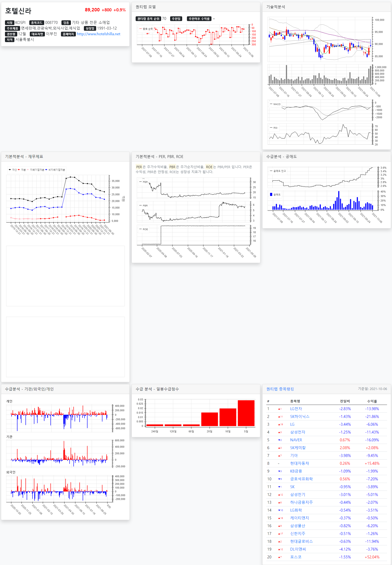
Task: Toggle the MACD legend entry
Action: pos(275,104)
